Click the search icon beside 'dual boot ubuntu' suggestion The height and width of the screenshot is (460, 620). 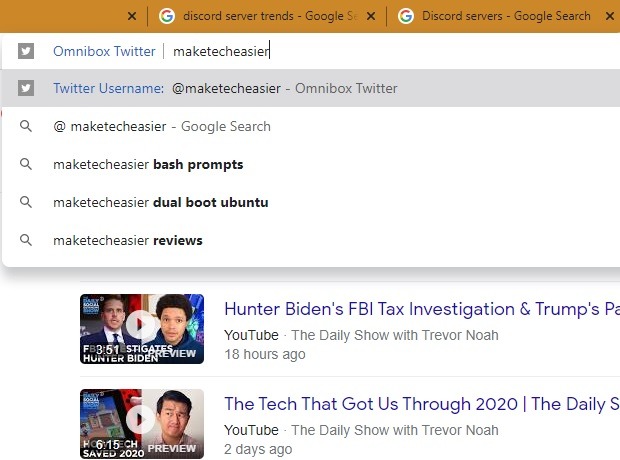pyautogui.click(x=26, y=202)
